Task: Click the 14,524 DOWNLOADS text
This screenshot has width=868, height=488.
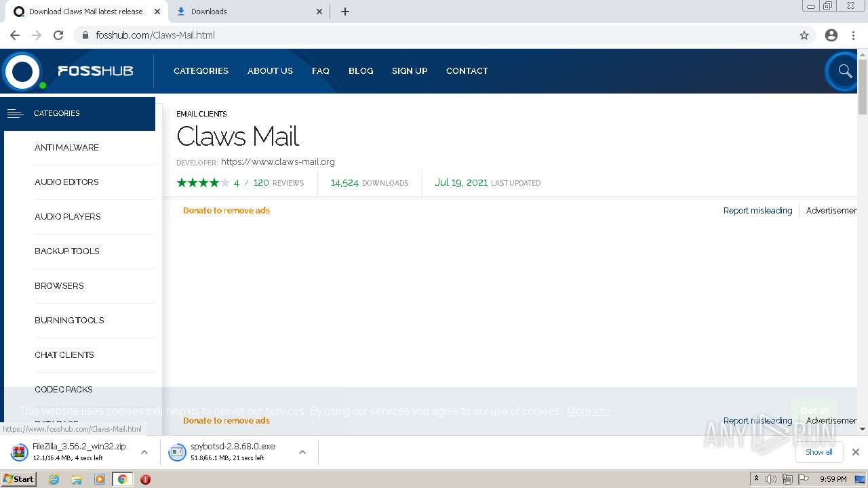Action: pyautogui.click(x=370, y=182)
